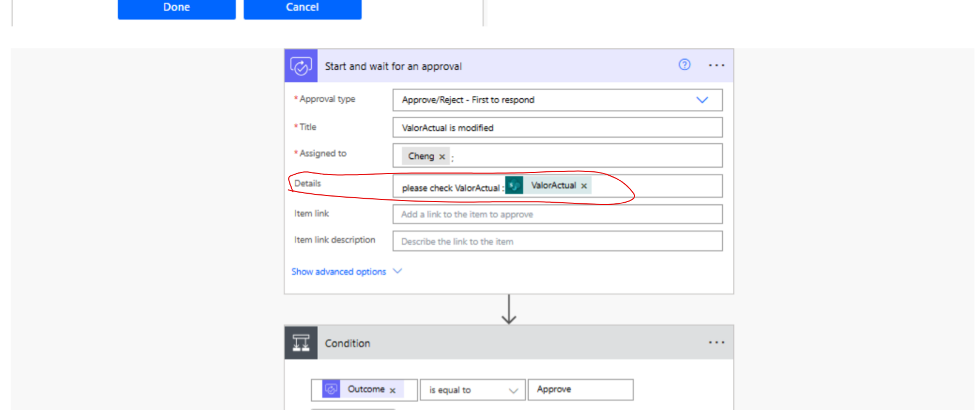This screenshot has height=410, width=980.
Task: Click the condition value field 'Approve'
Action: 580,390
